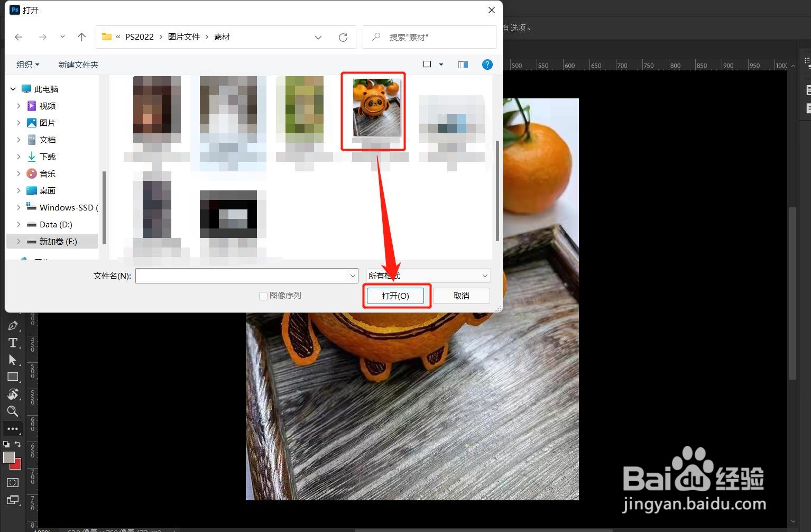
Task: Expand the 下载 folder node
Action: (19, 157)
